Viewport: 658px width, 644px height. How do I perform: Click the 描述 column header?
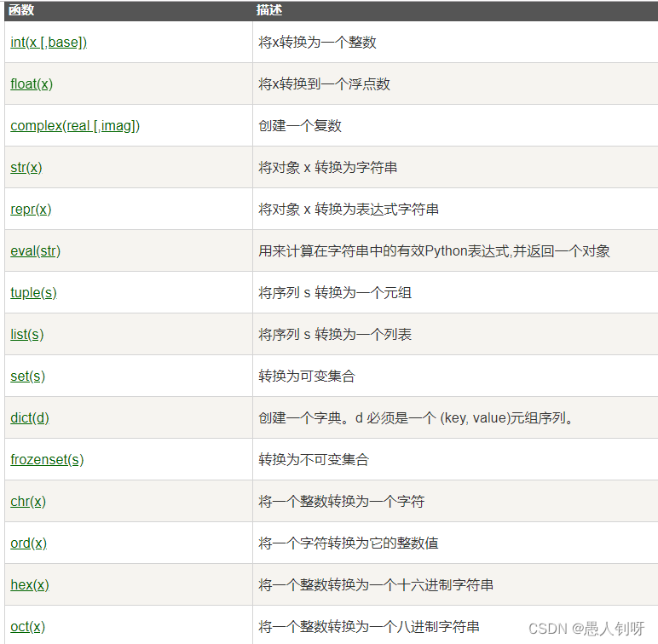click(269, 10)
